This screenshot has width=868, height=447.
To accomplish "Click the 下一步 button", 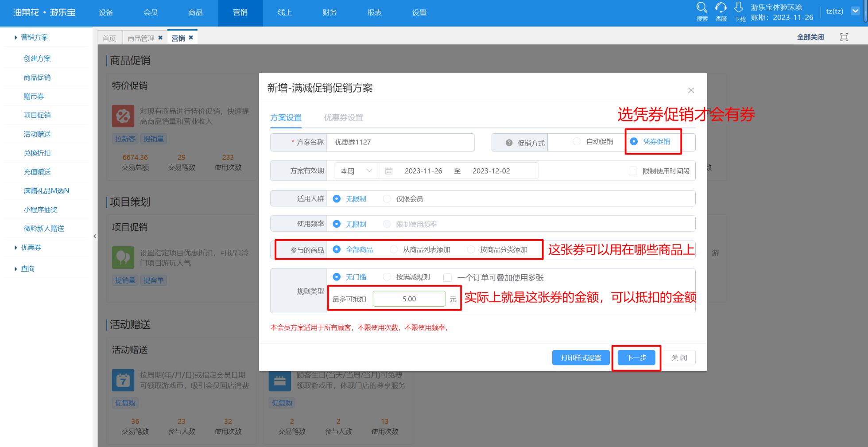I will pos(636,358).
